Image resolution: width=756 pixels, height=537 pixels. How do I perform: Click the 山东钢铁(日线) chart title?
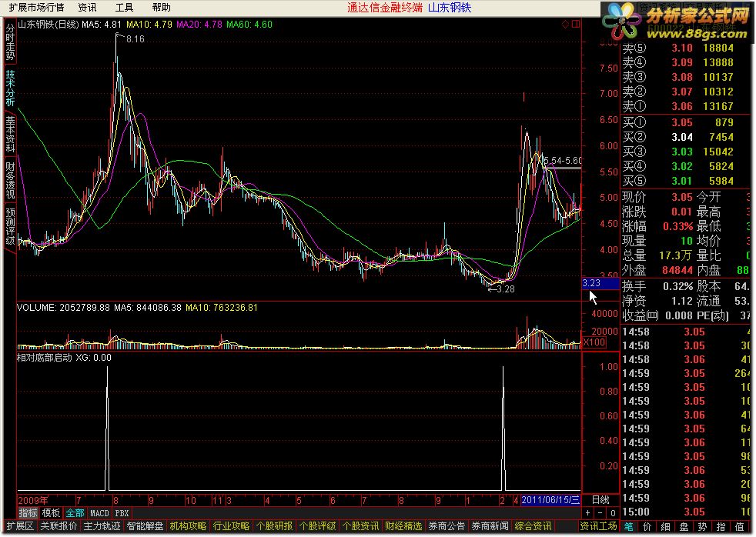tap(49, 24)
